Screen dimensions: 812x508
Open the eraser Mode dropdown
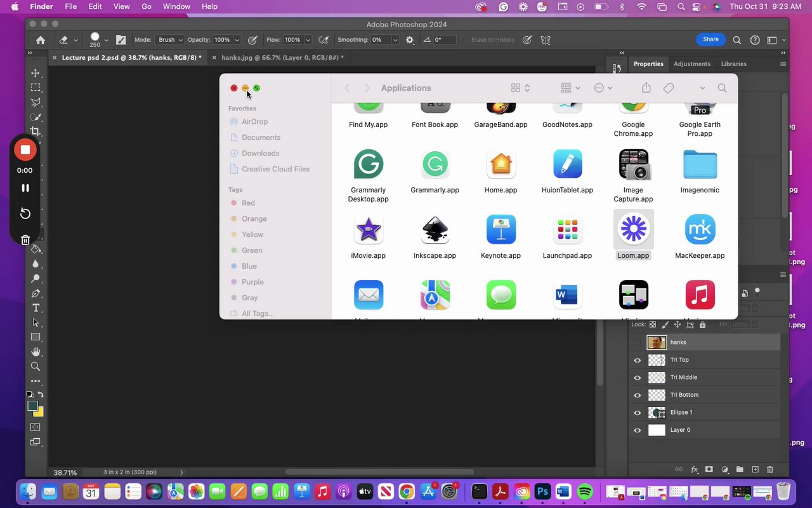170,40
